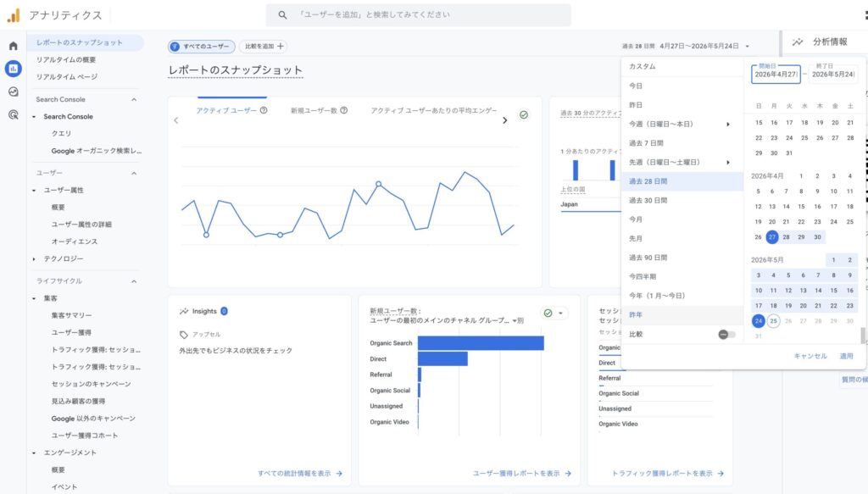Select 今日 date preset

[682, 86]
